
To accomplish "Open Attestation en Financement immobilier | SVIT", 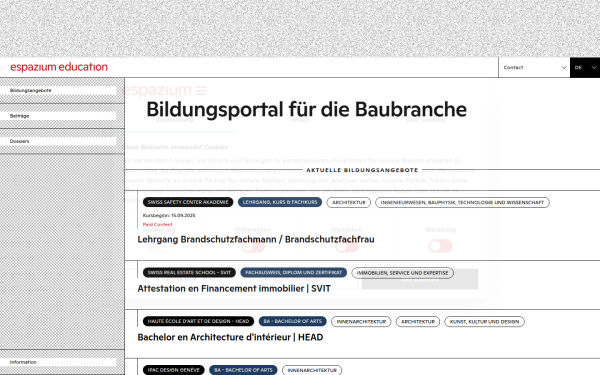I will (234, 289).
